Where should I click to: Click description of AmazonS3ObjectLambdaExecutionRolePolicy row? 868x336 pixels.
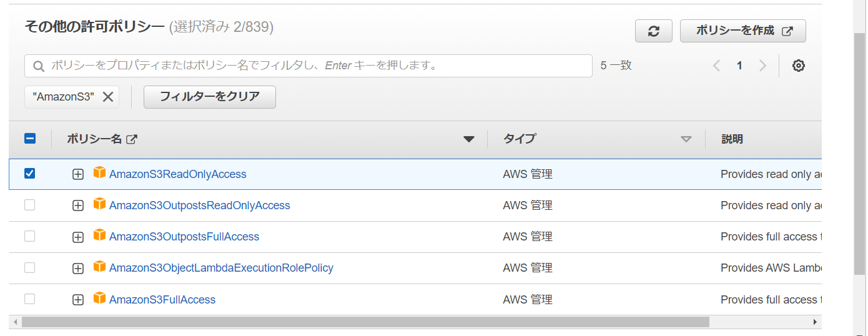771,268
